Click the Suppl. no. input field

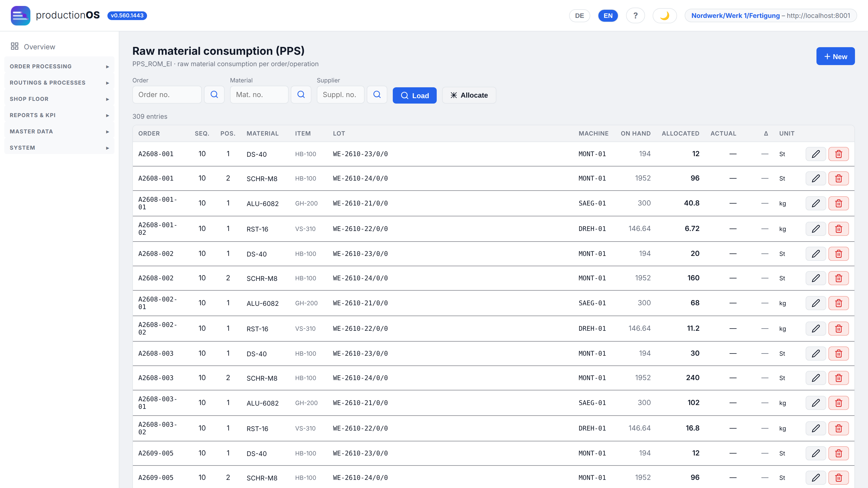click(x=340, y=95)
